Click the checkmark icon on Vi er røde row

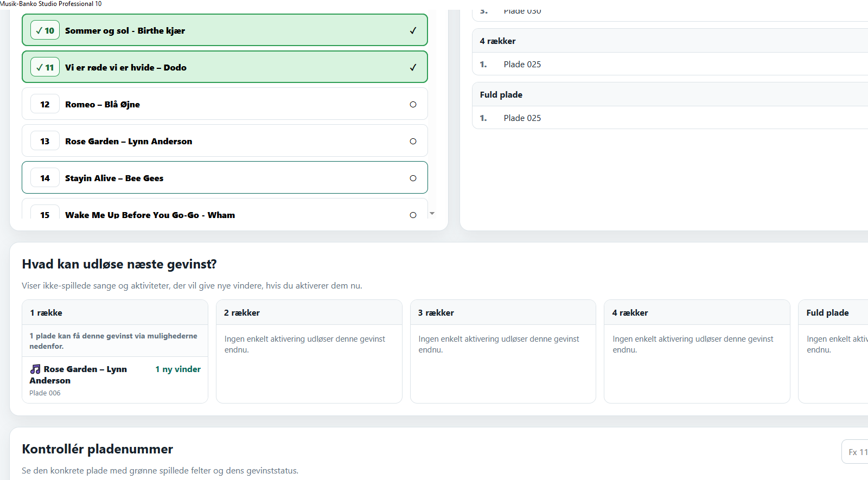pos(413,67)
